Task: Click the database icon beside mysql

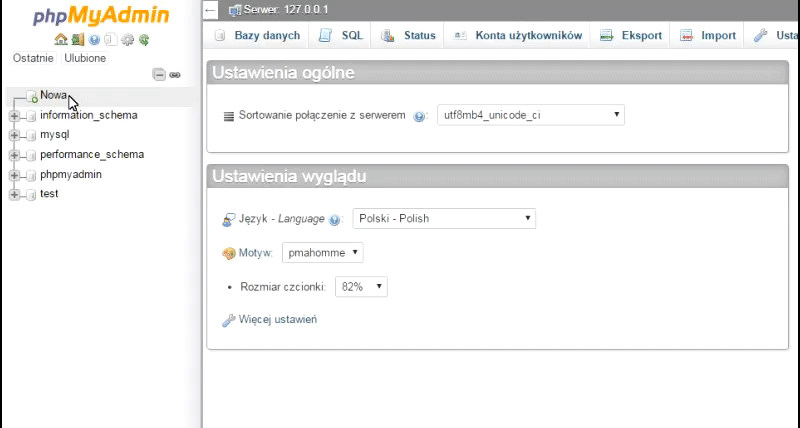Action: 31,135
